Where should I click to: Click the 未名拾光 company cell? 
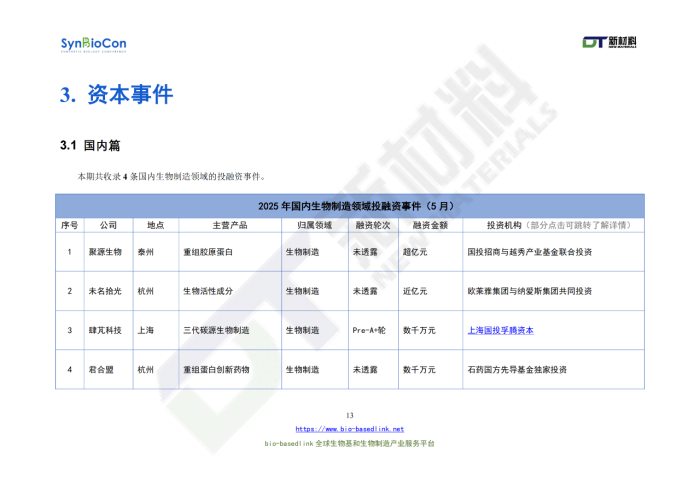click(105, 291)
